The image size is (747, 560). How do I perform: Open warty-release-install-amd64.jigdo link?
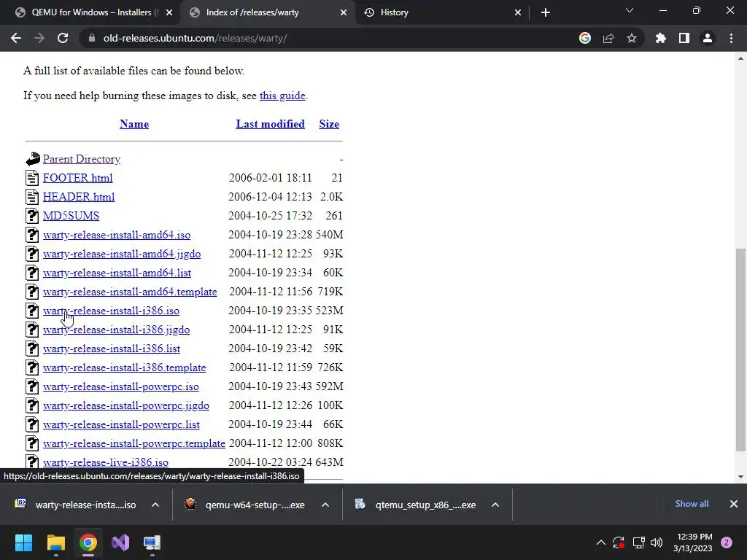tap(122, 254)
